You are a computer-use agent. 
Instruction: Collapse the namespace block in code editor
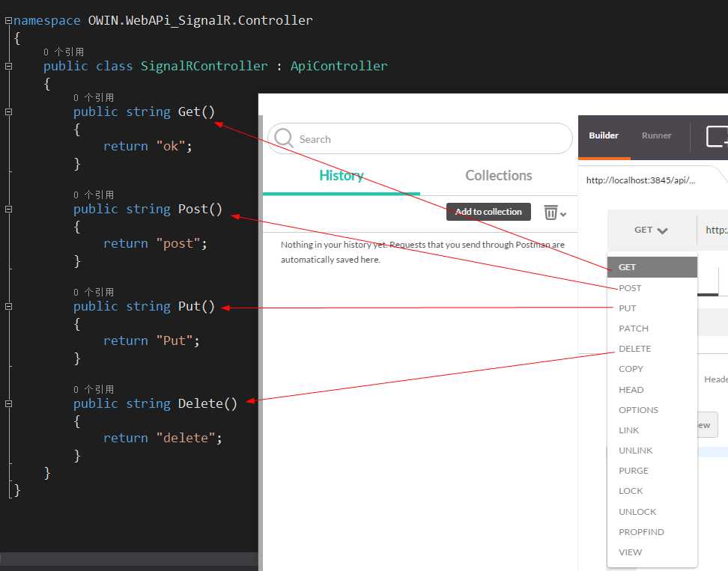[x=8, y=20]
